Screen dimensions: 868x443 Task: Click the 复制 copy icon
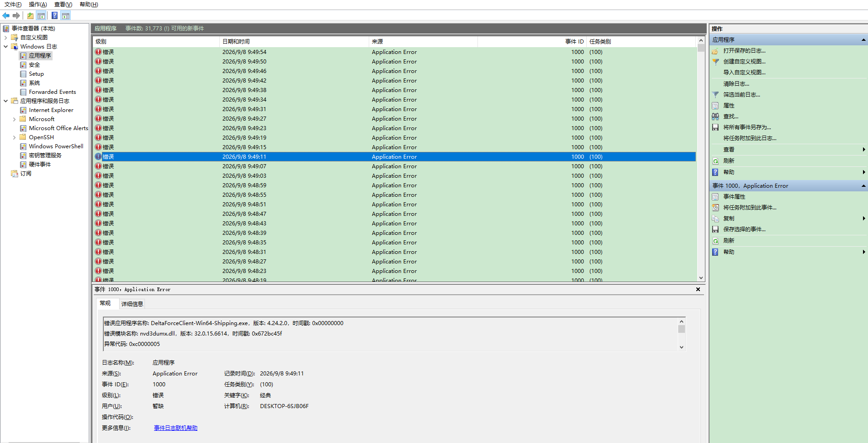point(715,219)
